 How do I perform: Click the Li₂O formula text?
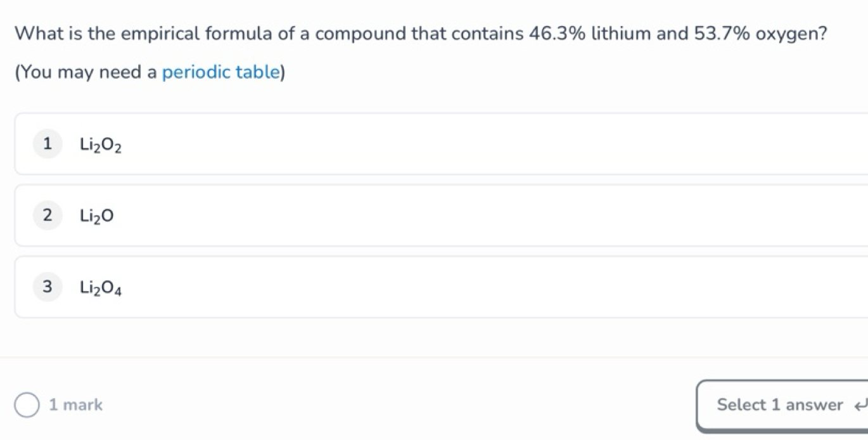[97, 217]
